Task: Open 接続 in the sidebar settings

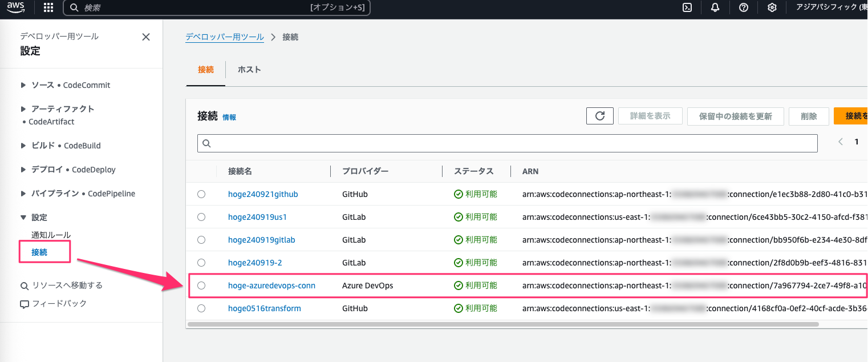Action: tap(39, 252)
